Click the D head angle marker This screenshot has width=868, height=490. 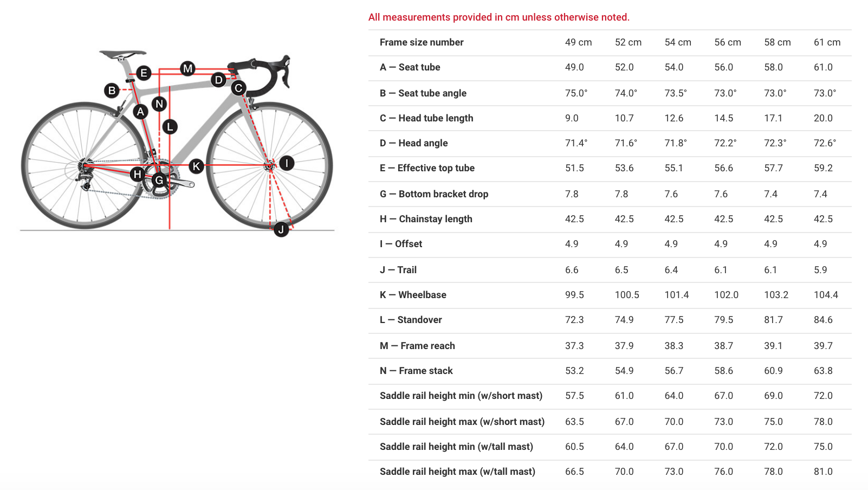click(x=218, y=80)
